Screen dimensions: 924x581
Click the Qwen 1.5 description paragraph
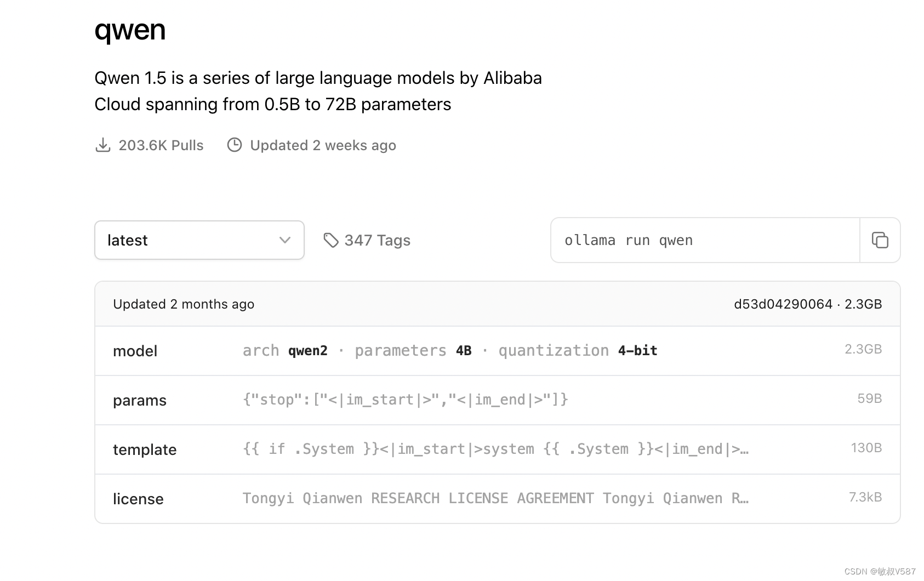pyautogui.click(x=318, y=91)
